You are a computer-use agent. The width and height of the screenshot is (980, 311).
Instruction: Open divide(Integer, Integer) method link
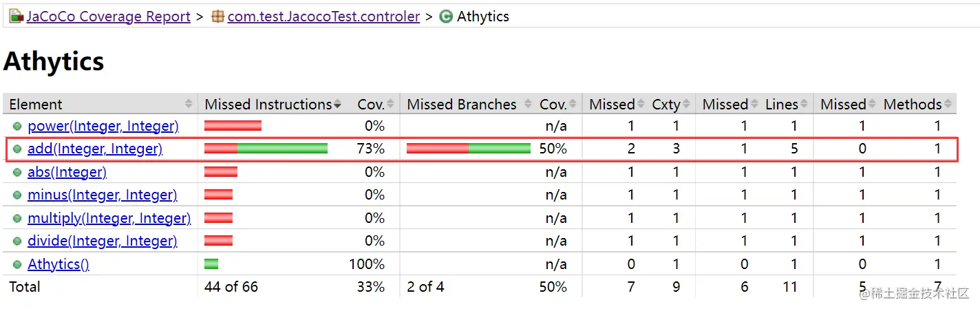102,241
